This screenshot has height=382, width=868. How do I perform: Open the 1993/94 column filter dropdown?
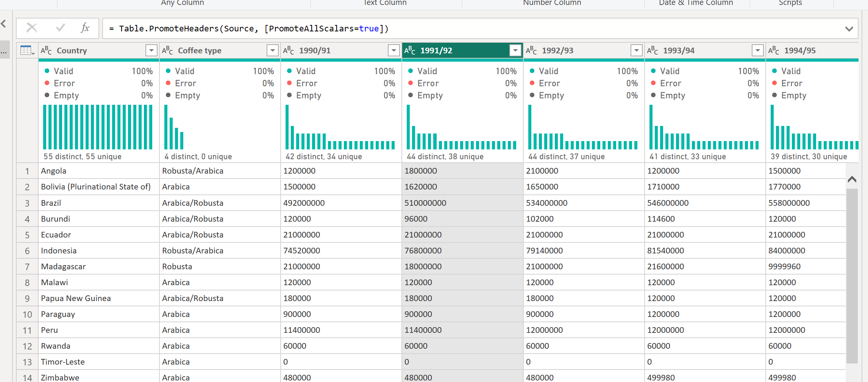[757, 50]
